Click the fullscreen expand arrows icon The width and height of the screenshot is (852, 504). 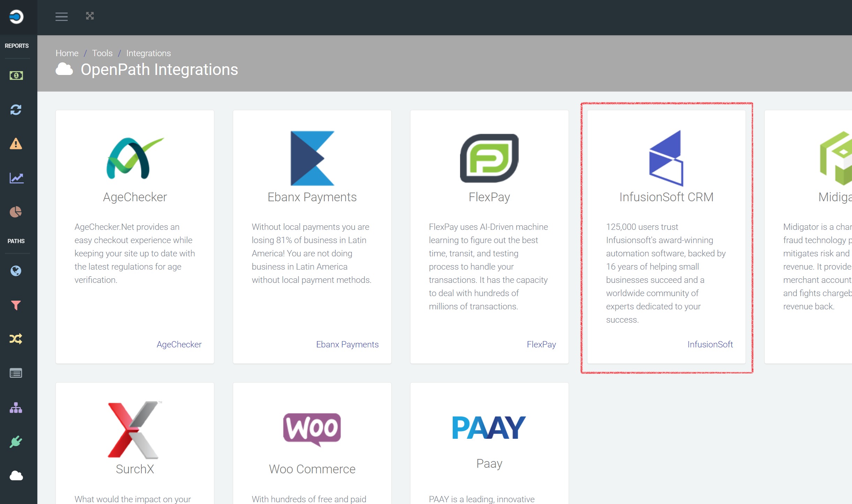[90, 16]
